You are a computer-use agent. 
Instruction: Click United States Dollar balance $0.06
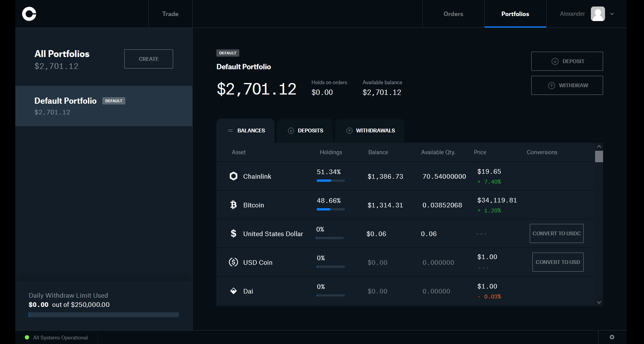376,234
